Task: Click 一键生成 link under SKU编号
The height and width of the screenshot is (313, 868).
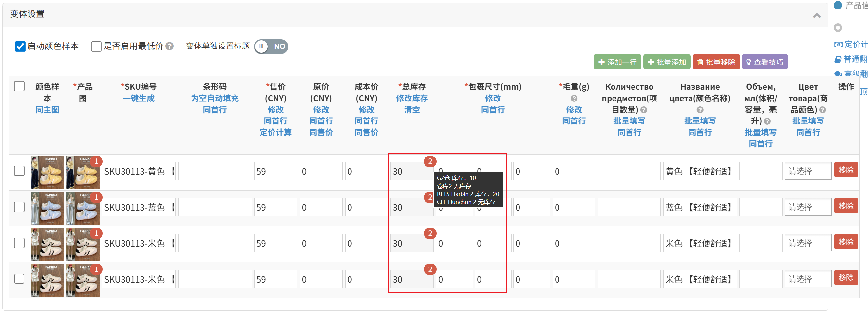Action: coord(139,98)
